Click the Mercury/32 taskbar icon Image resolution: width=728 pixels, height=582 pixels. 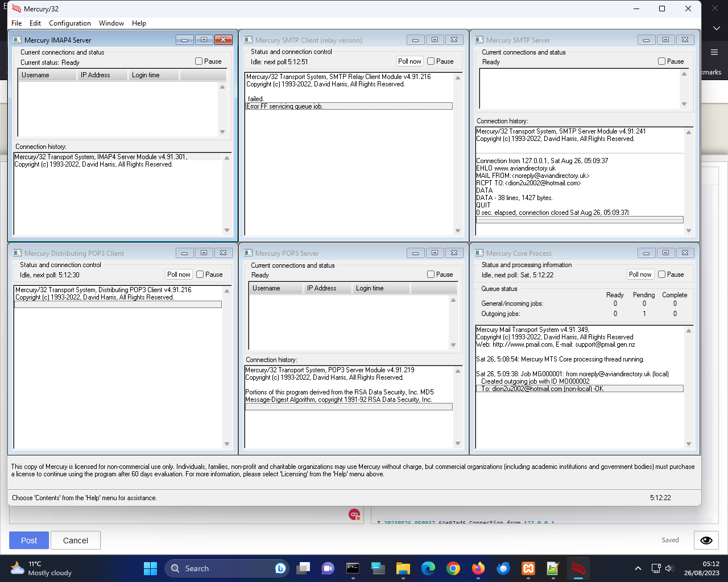pos(578,568)
